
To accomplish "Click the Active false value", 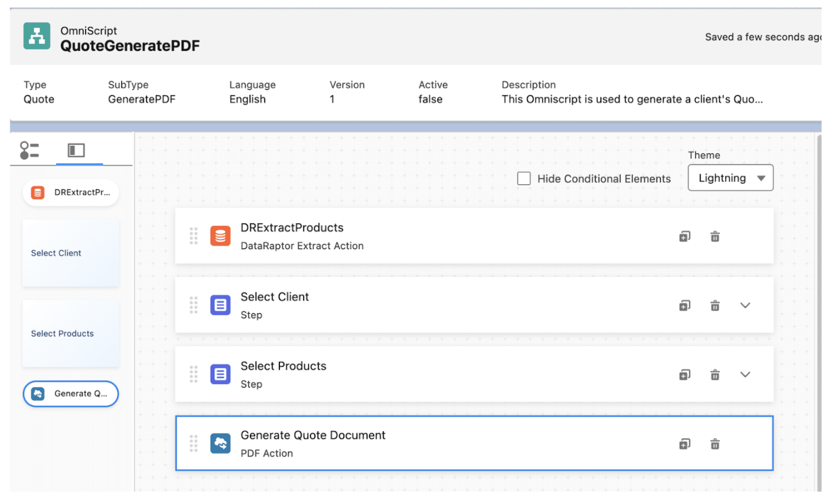I will point(430,99).
